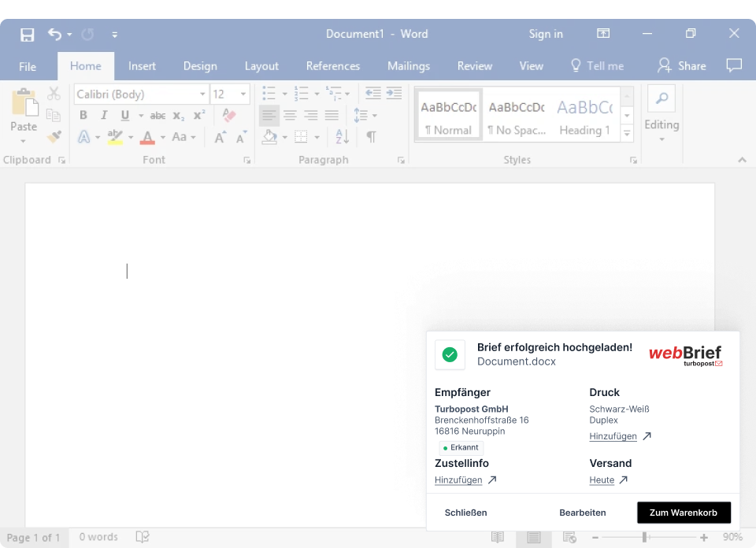Click Bearbeiten in the webBrief popup

[x=583, y=513]
